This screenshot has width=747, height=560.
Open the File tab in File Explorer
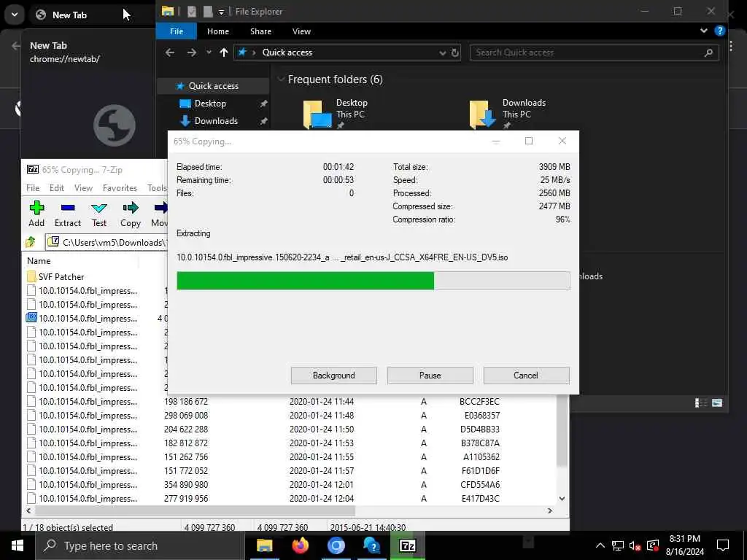(x=177, y=31)
